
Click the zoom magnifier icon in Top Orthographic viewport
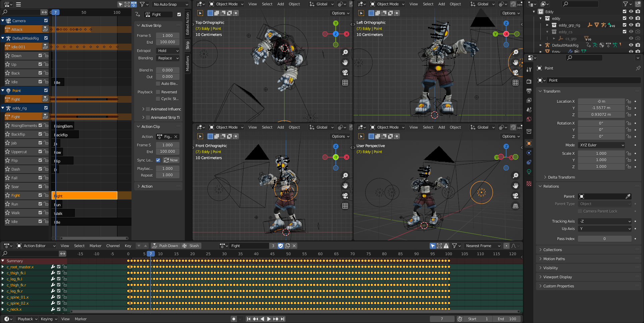coord(345,52)
